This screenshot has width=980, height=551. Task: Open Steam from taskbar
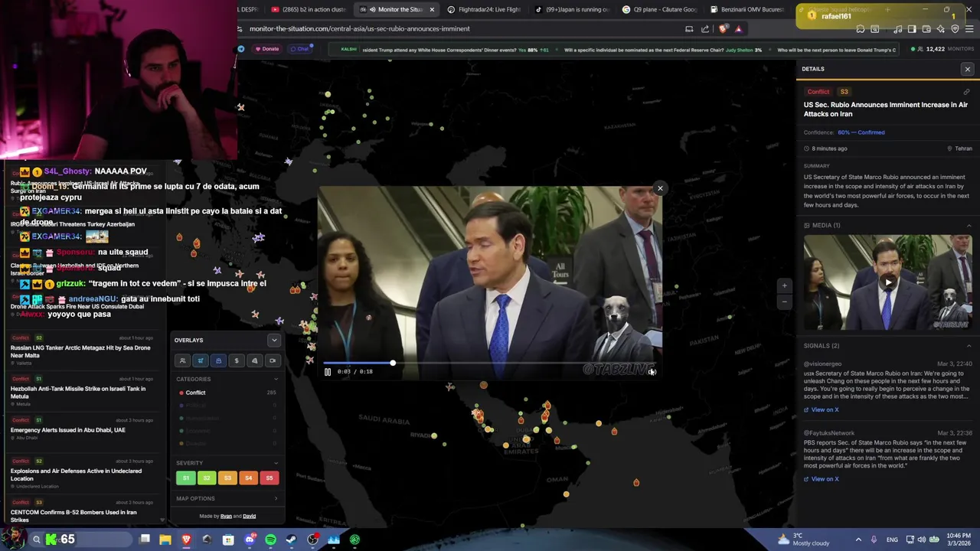point(291,540)
